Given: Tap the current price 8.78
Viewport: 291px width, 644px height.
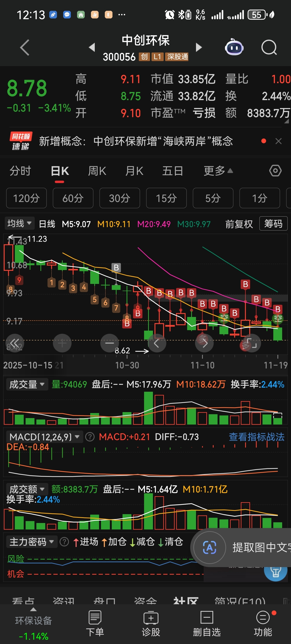Looking at the screenshot, I should pyautogui.click(x=27, y=88).
